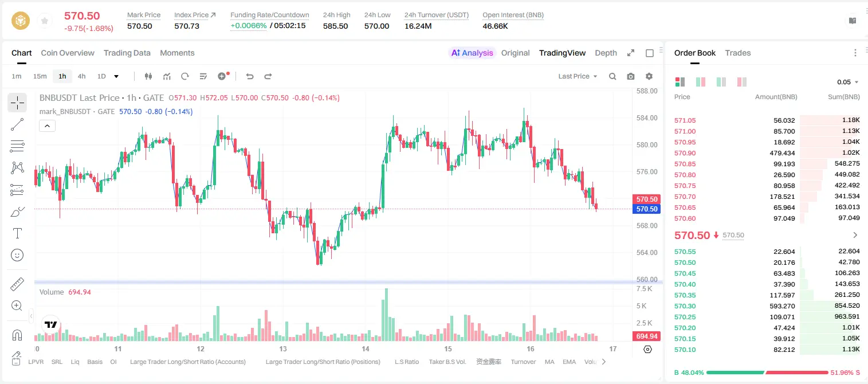The height and width of the screenshot is (384, 868).
Task: Open the Coin Overview tab
Action: coord(68,53)
